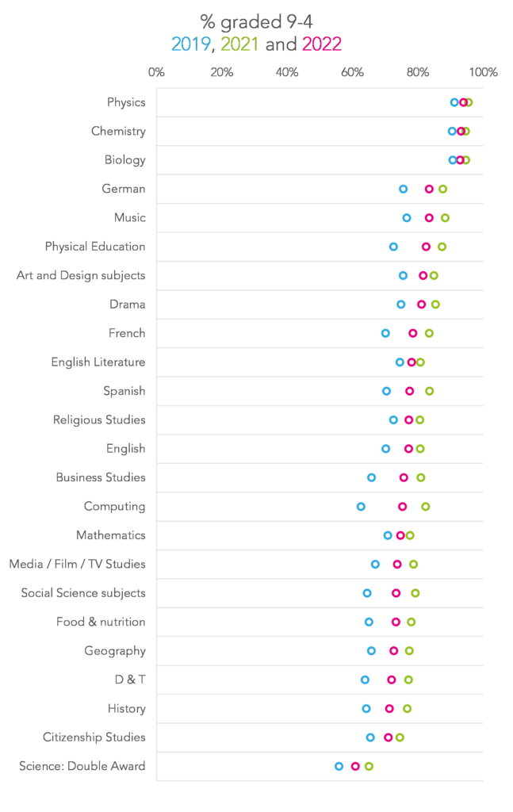Select the green 2021 dot for Physical Education

[x=442, y=247]
